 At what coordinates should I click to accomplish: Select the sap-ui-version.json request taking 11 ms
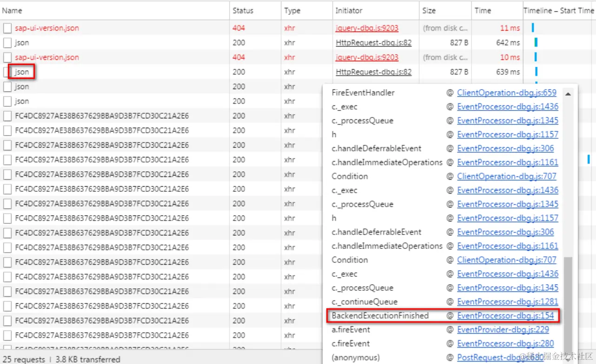(46, 28)
